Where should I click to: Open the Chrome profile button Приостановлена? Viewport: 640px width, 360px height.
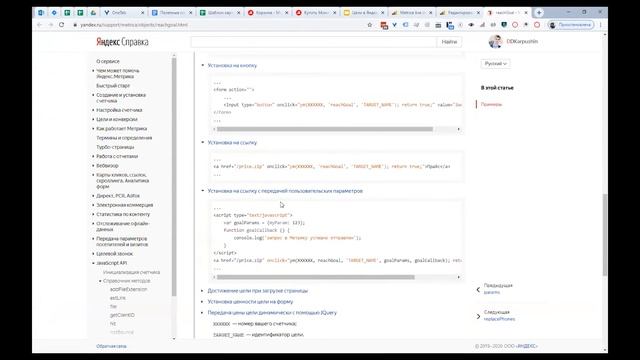point(571,25)
